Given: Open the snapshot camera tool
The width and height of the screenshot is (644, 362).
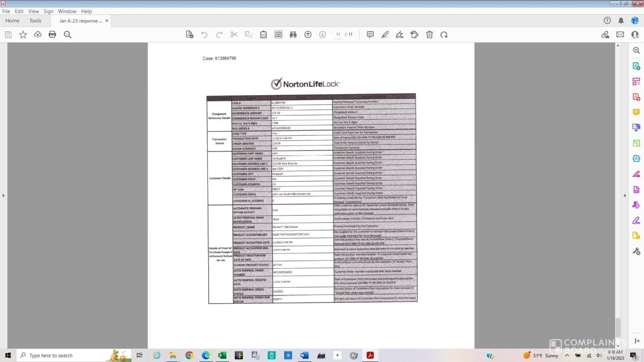Looking at the screenshot, I should (x=278, y=35).
